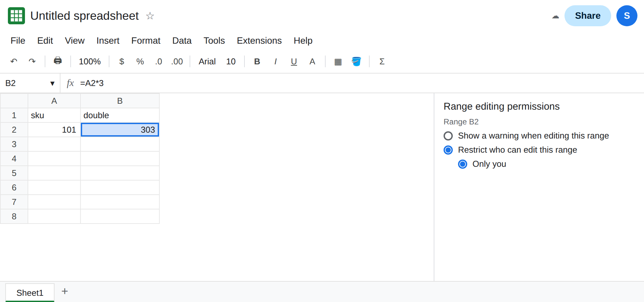Select row 5 header
644x302 pixels.
pos(14,173)
